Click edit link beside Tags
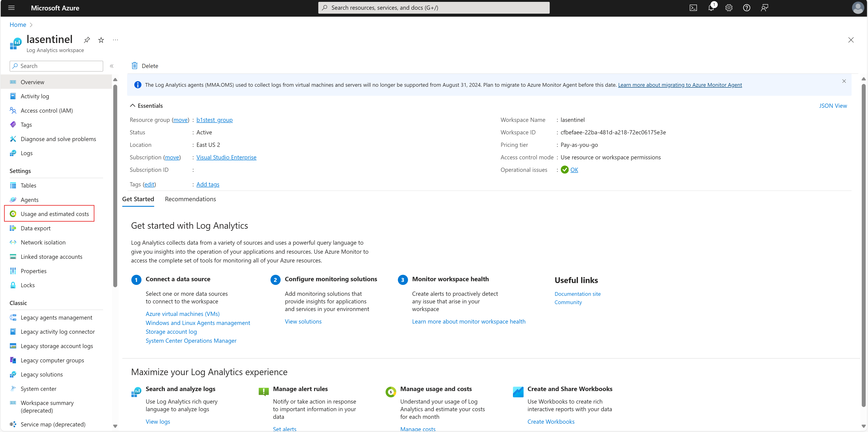 click(x=149, y=185)
